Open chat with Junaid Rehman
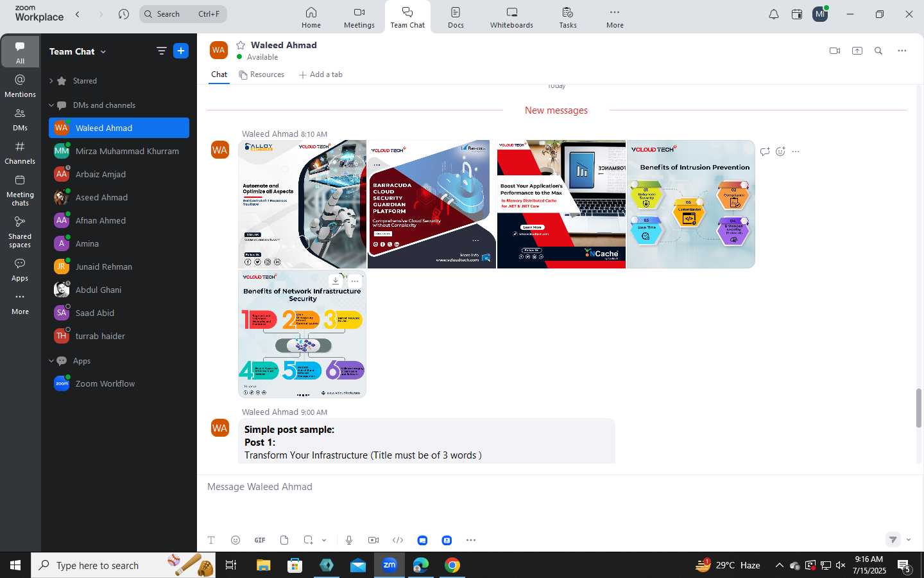924x578 pixels. [119, 267]
